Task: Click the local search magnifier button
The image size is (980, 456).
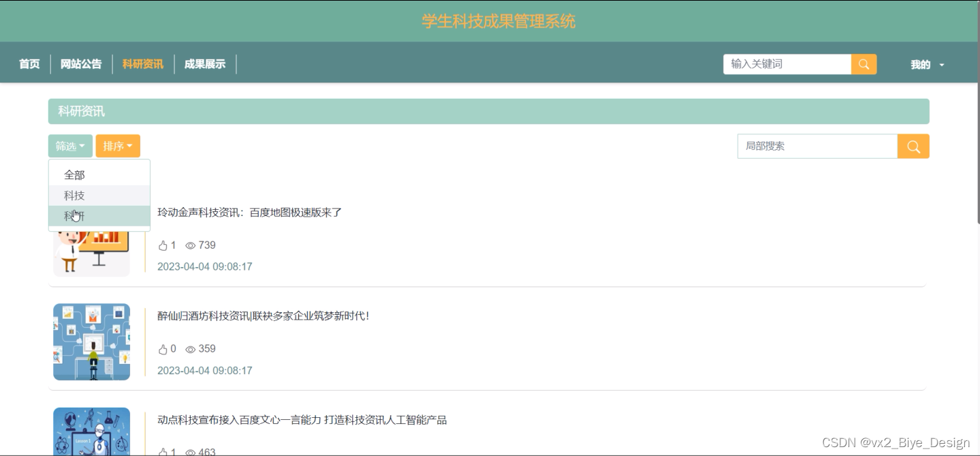Action: point(913,147)
